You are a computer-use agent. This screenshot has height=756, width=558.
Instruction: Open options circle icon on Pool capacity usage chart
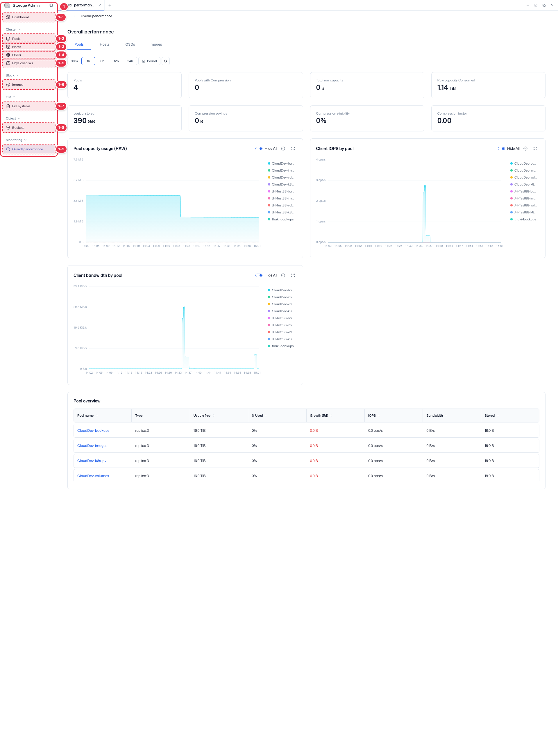pyautogui.click(x=283, y=149)
